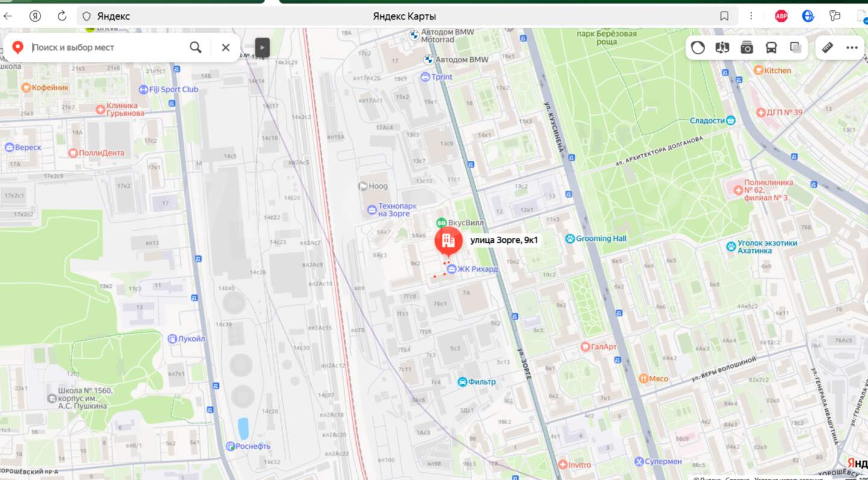Open ЖК Рихард place label
Screen dimensions: 868x480
click(476, 269)
